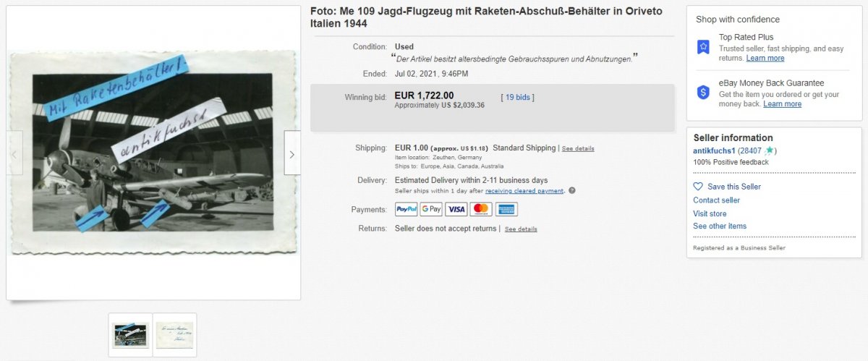
Task: Show the previous photo with left arrow
Action: pyautogui.click(x=14, y=153)
